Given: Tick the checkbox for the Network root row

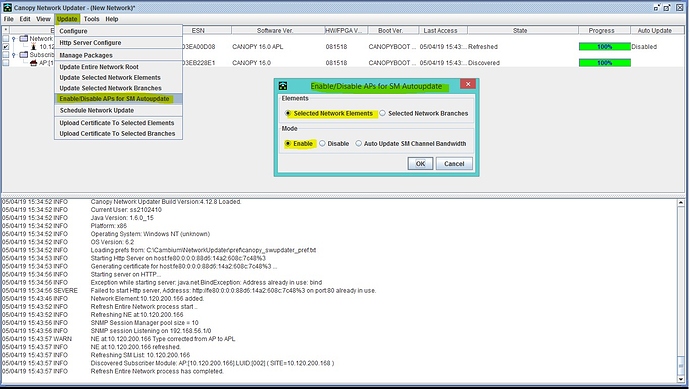Looking at the screenshot, I should [6, 39].
